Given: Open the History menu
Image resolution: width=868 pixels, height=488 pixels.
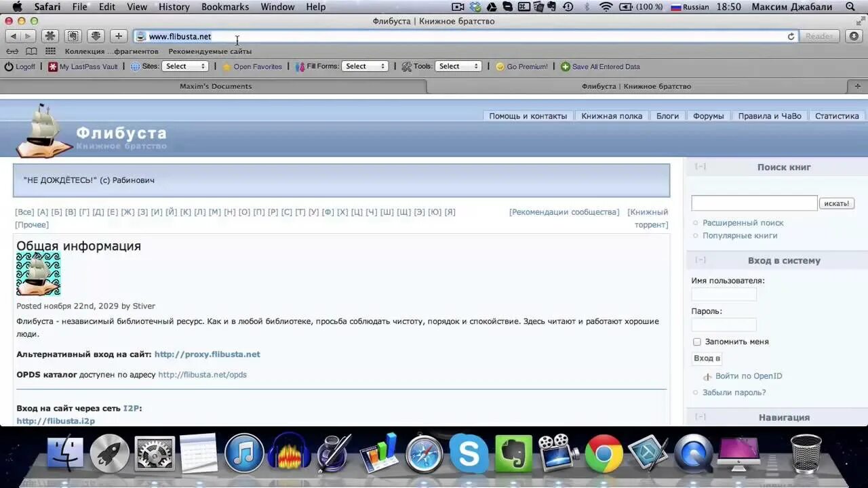Looking at the screenshot, I should click(174, 7).
